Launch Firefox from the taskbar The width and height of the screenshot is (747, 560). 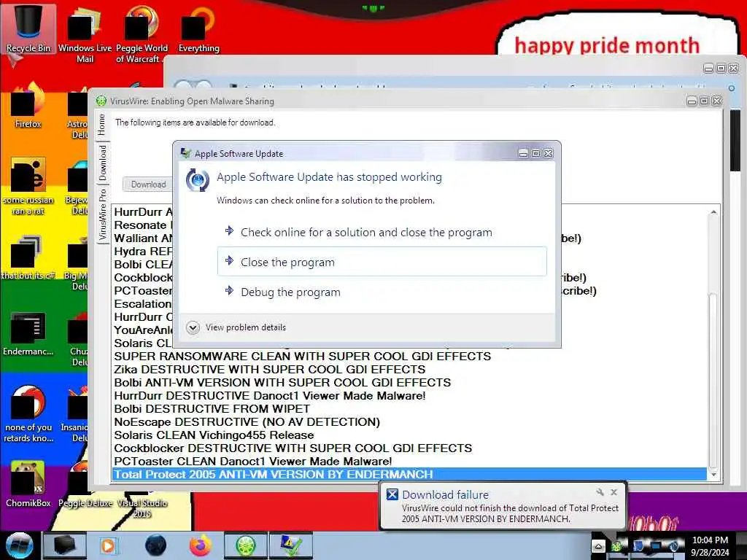[201, 545]
